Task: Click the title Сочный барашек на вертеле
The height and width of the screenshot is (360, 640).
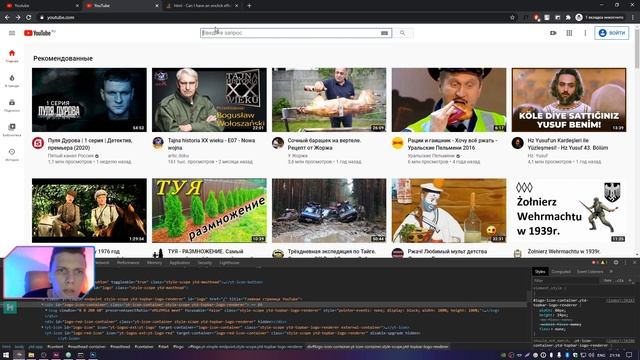Action: pos(324,144)
